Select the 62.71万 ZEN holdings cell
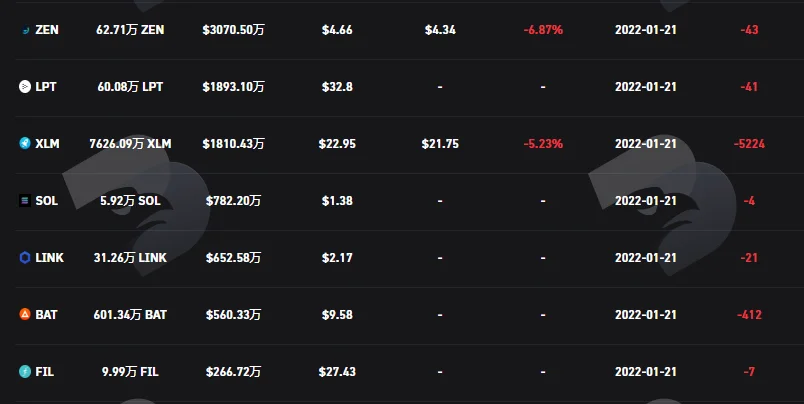The height and width of the screenshot is (404, 804). [x=130, y=30]
